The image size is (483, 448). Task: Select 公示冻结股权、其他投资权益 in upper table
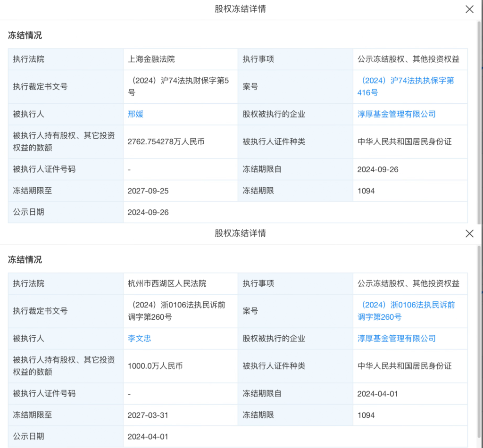tap(408, 59)
